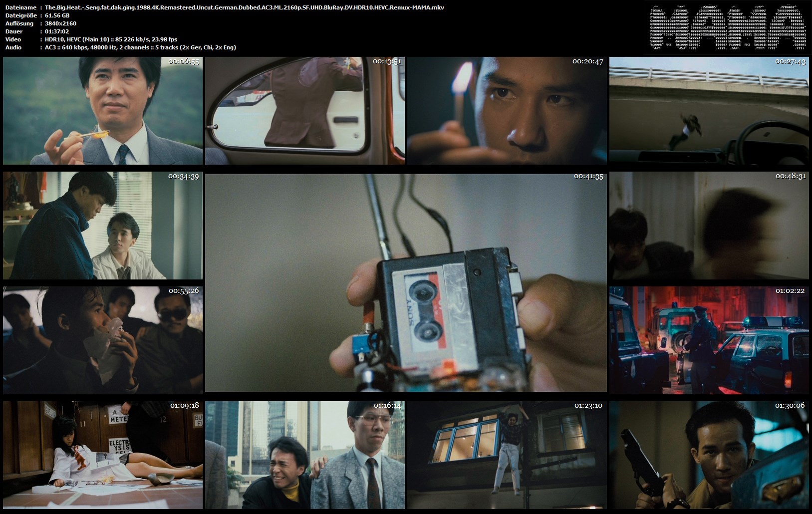Screen dimensions: 812x514
Task: Click the lit match thumbnail at 00:20:47
Action: tap(507, 110)
